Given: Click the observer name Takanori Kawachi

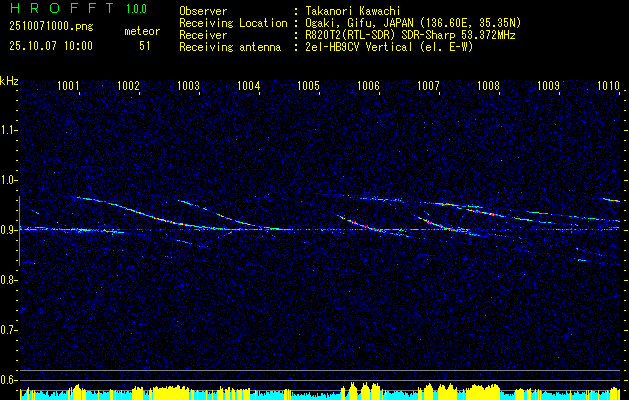Looking at the screenshot, I should tap(353, 11).
